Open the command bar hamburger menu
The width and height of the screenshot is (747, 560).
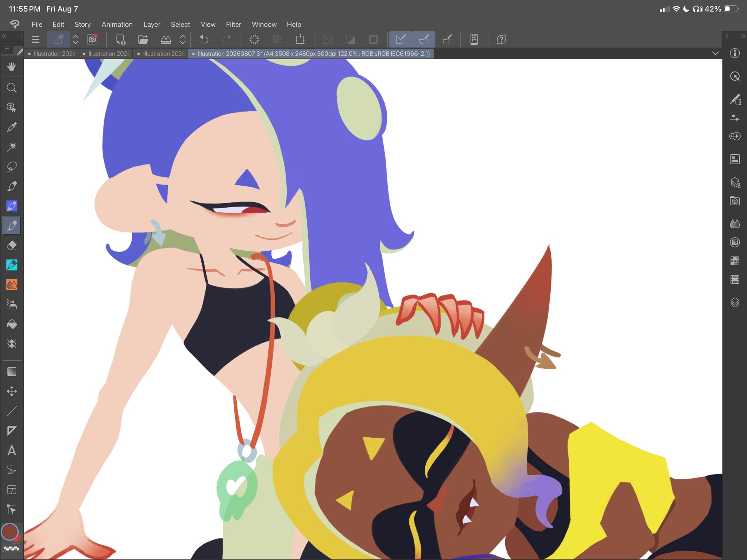35,39
